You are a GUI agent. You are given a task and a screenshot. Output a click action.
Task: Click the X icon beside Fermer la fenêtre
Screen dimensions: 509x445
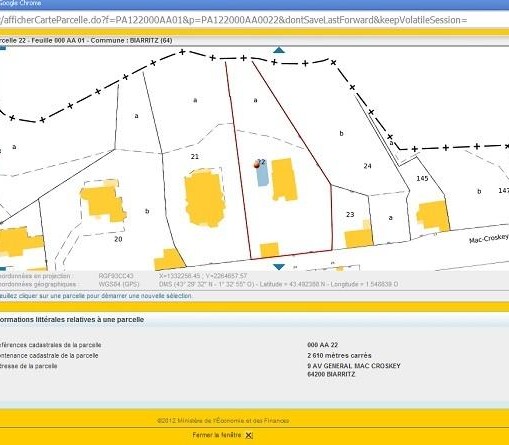coord(249,435)
